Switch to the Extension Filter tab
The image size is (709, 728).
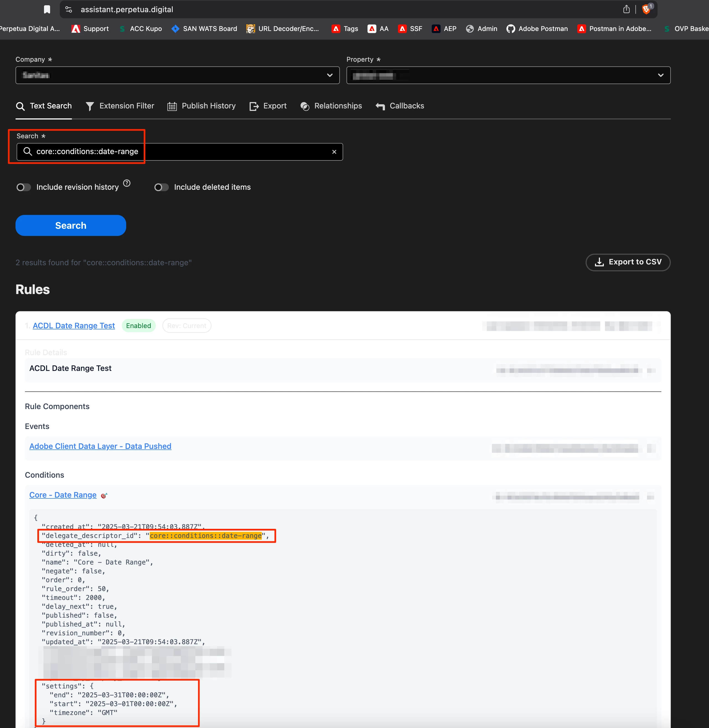pos(120,106)
